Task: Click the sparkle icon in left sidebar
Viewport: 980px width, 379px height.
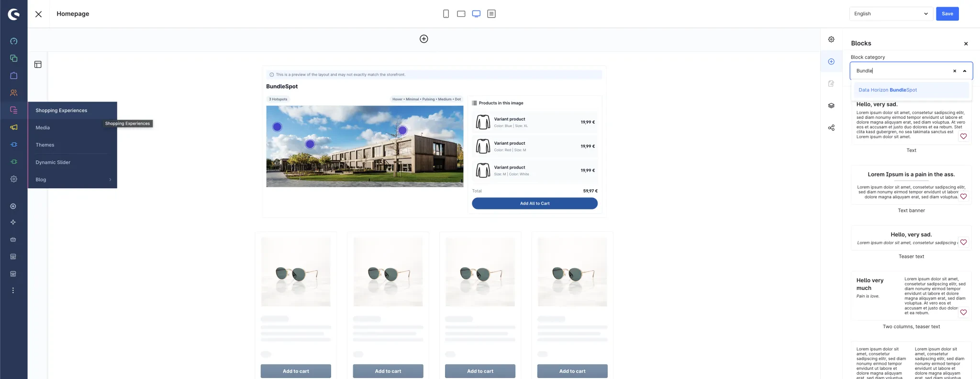Action: pyautogui.click(x=13, y=222)
